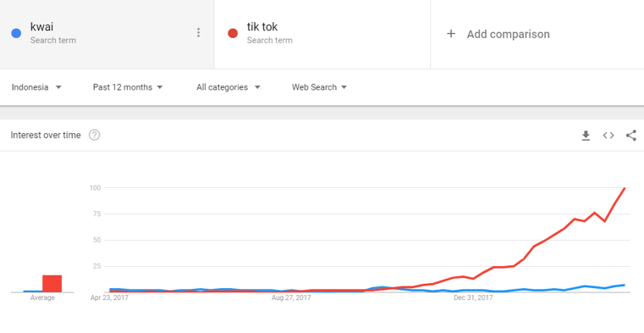Viewport: 644px width, 333px height.
Task: Click the Interest over time heading
Action: (46, 136)
